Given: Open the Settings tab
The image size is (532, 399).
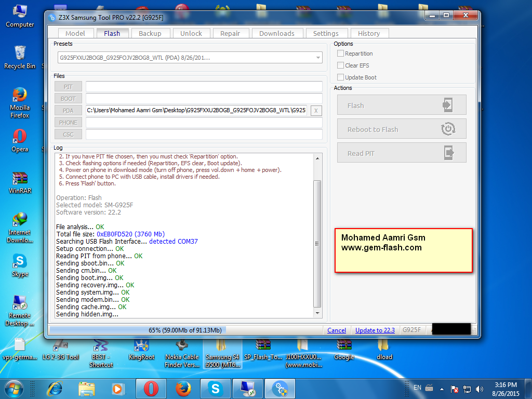Looking at the screenshot, I should (x=326, y=33).
